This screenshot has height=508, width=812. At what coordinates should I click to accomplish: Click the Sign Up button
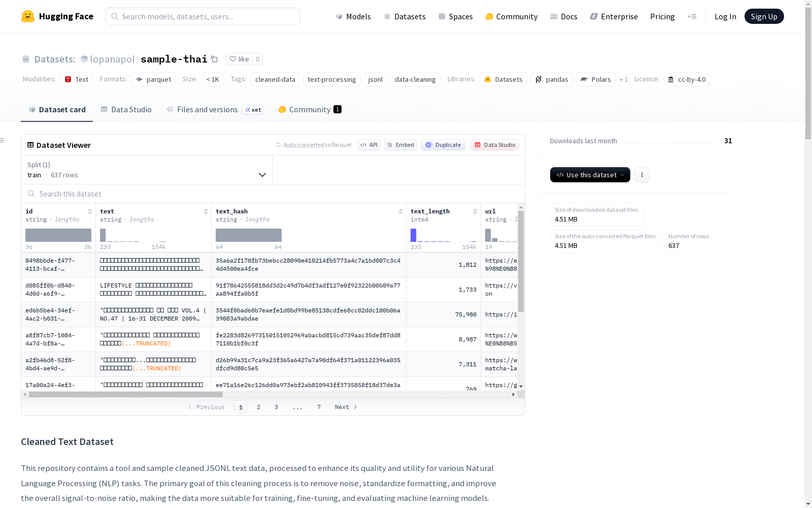pos(764,16)
